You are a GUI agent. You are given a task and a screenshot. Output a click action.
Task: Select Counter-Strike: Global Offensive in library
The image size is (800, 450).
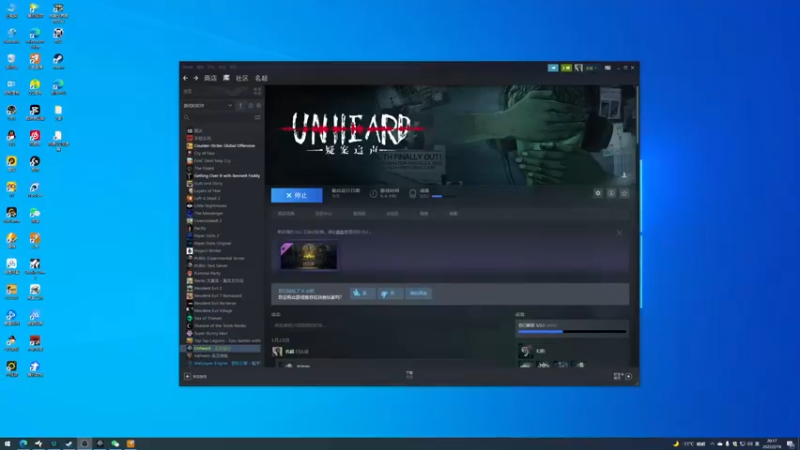[x=224, y=145]
